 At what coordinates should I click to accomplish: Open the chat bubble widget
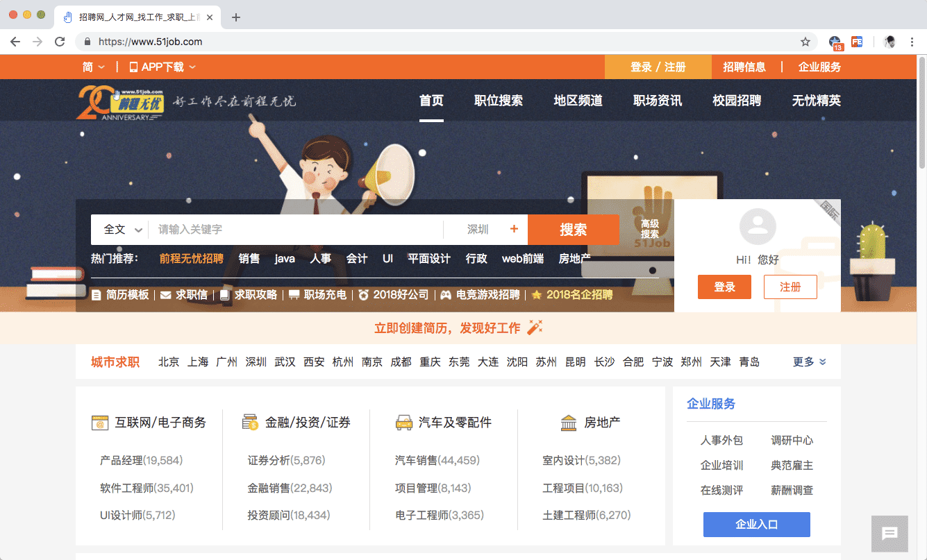point(890,534)
